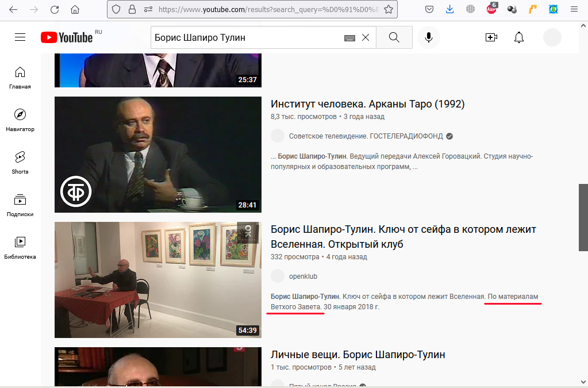Viewport: 588px width, 388px height.
Task: Toggle the YouTube guide hamburger menu
Action: (20, 37)
